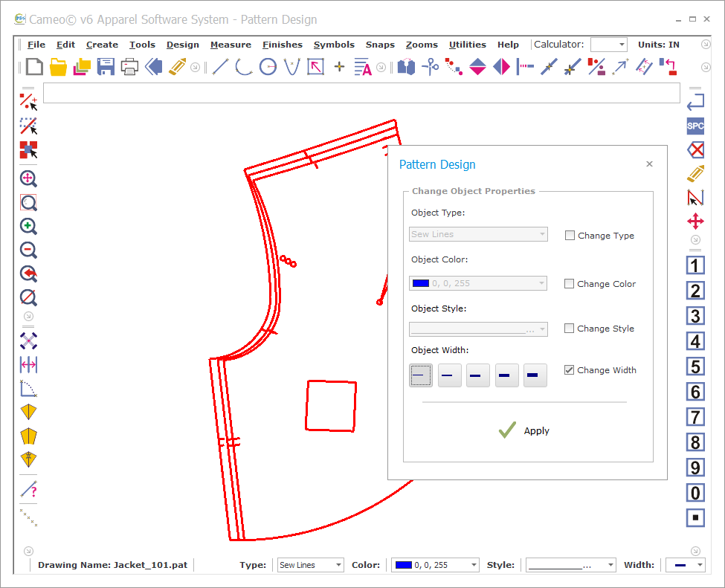Open the status bar Color dropdown
The width and height of the screenshot is (725, 588).
click(x=435, y=565)
